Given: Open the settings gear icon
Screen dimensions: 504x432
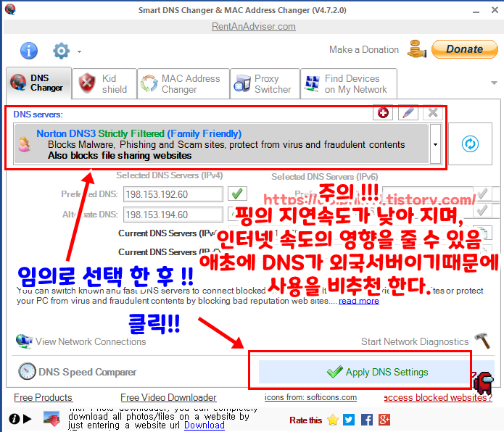Looking at the screenshot, I should [61, 51].
